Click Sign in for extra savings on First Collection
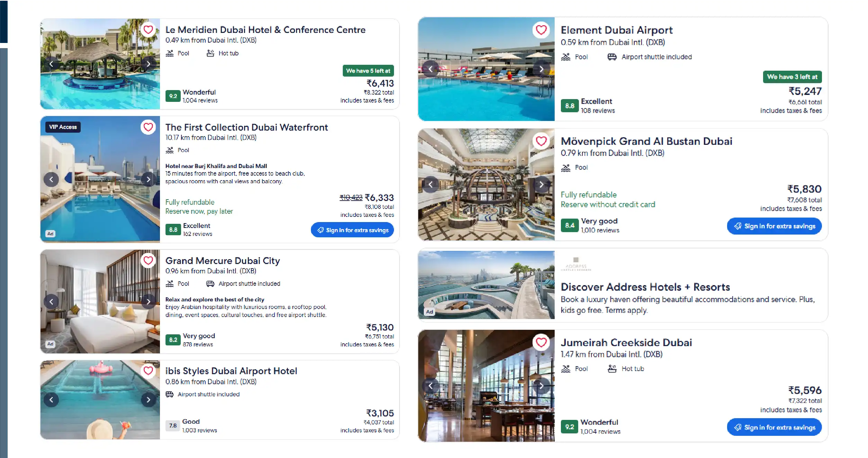 (x=352, y=230)
